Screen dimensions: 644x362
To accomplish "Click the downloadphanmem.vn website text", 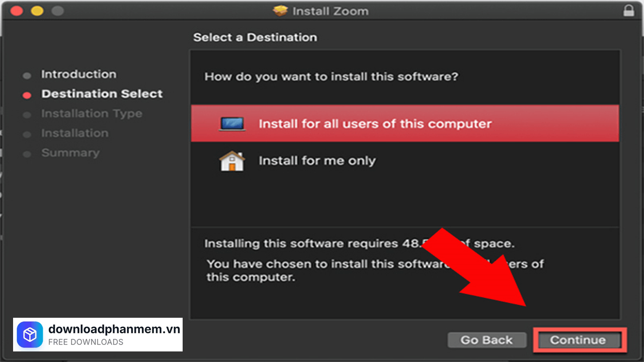I will click(114, 329).
